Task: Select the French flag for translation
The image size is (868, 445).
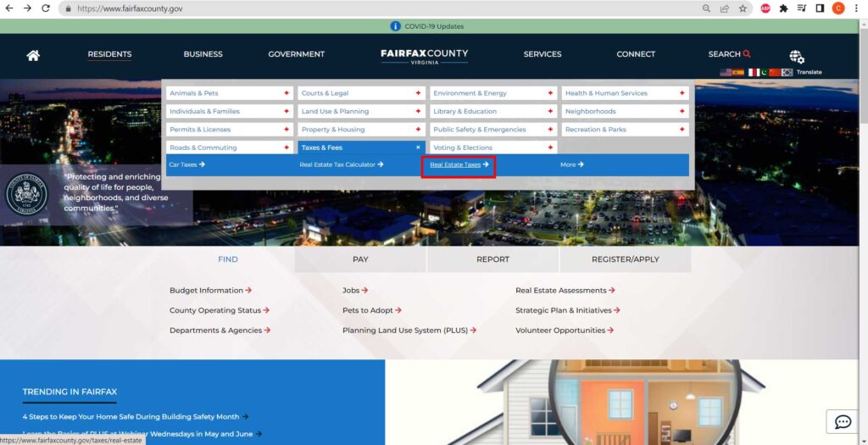Action: pos(753,73)
